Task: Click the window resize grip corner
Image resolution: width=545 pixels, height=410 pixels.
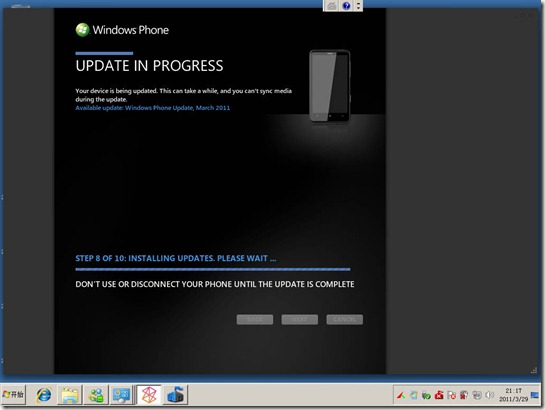Action: [534, 370]
